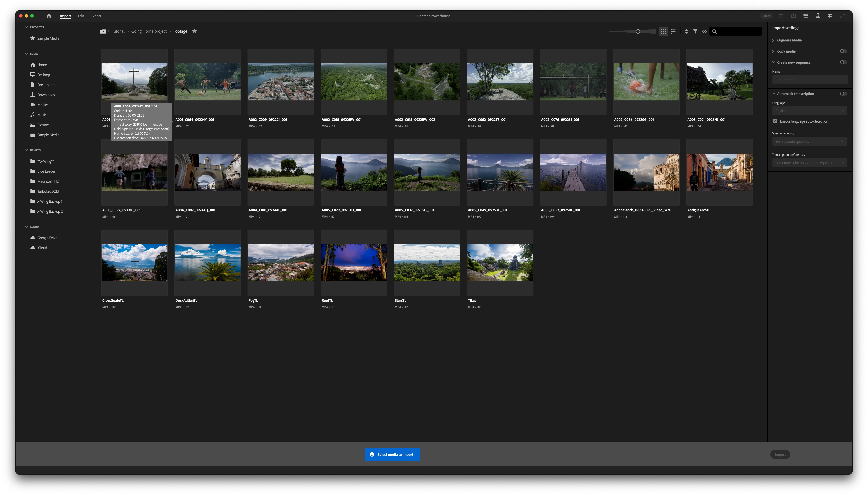868x495 pixels.
Task: Collapse the Devices sidebar section
Action: click(x=27, y=150)
